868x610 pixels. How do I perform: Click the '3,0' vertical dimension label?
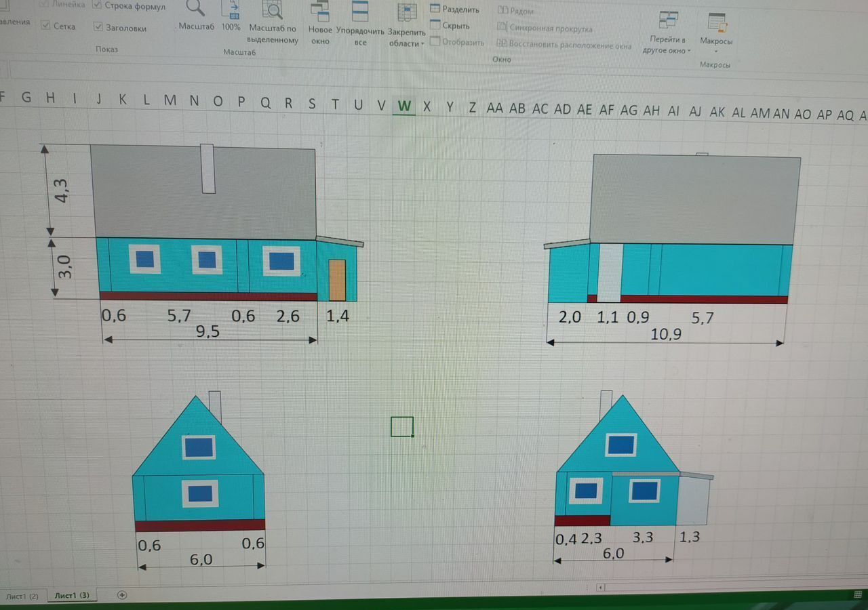pyautogui.click(x=65, y=266)
